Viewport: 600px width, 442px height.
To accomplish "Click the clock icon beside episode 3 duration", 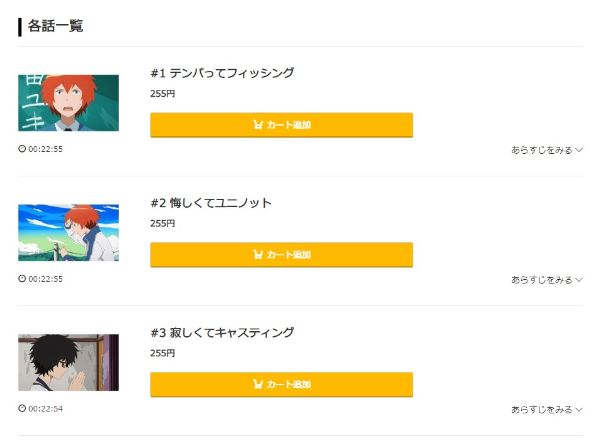I will pos(22,408).
